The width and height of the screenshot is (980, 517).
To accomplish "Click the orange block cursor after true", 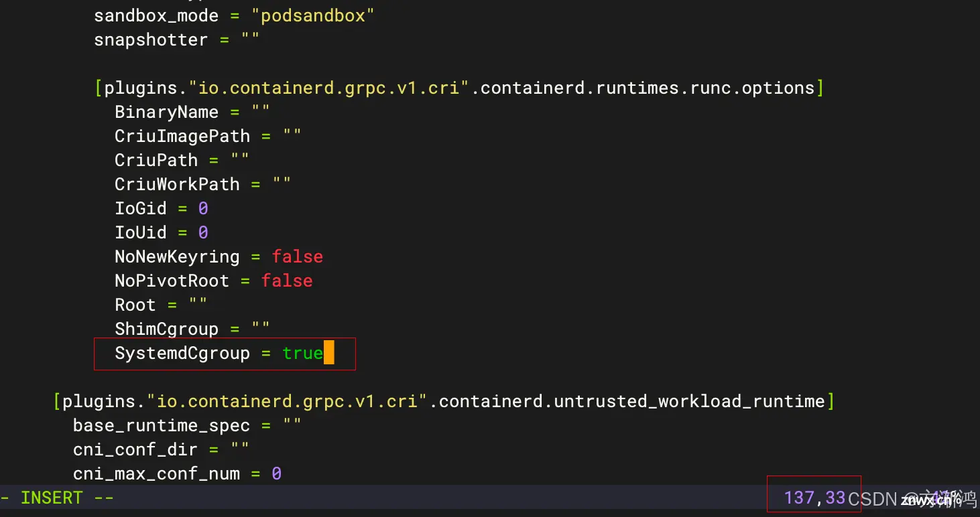I will click(328, 353).
